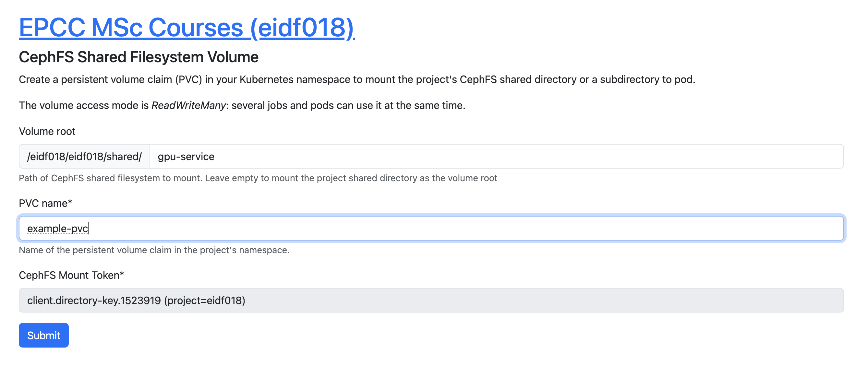Click into the PVC name input field
The height and width of the screenshot is (367, 868).
point(431,228)
